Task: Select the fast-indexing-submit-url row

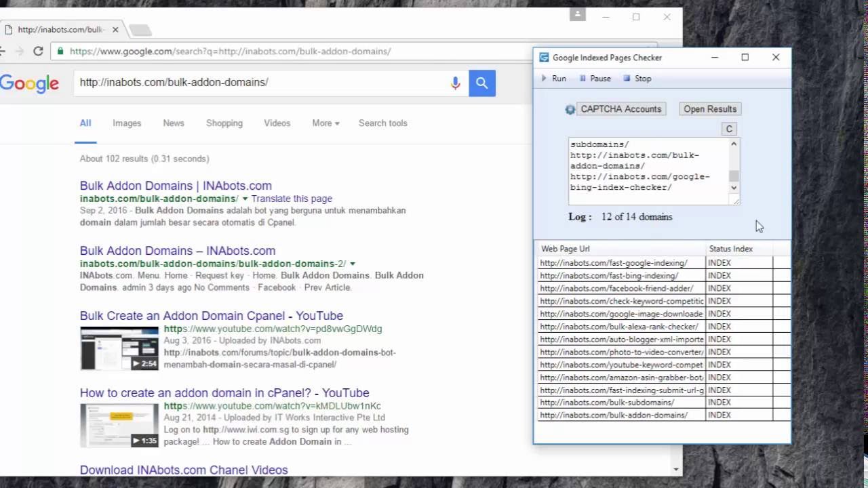Action: click(x=664, y=390)
